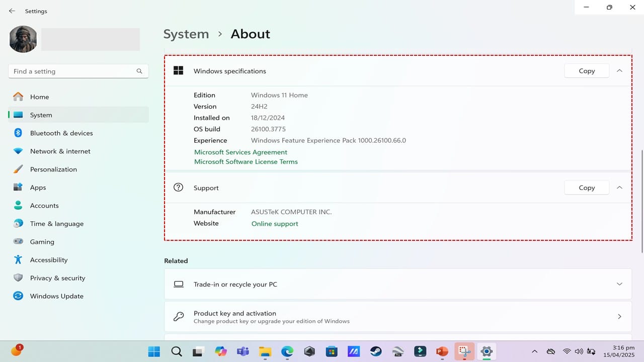Open Microsoft Software License Terms link

[246, 161]
